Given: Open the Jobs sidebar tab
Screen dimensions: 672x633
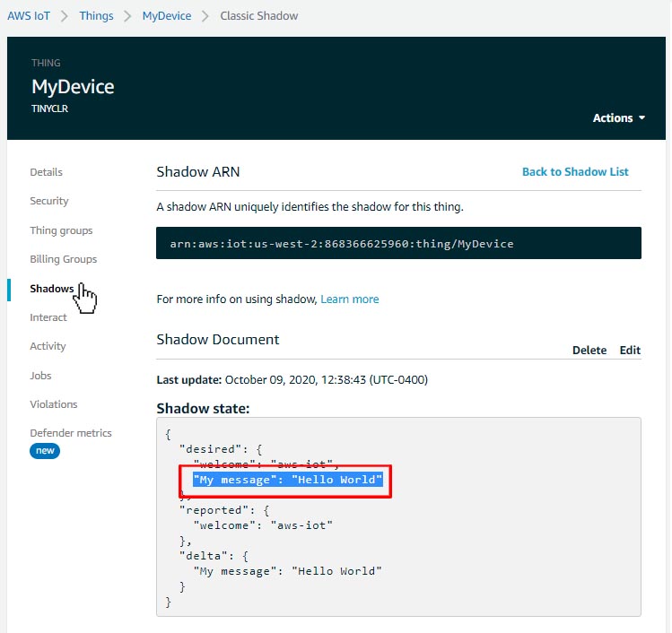Looking at the screenshot, I should (40, 376).
